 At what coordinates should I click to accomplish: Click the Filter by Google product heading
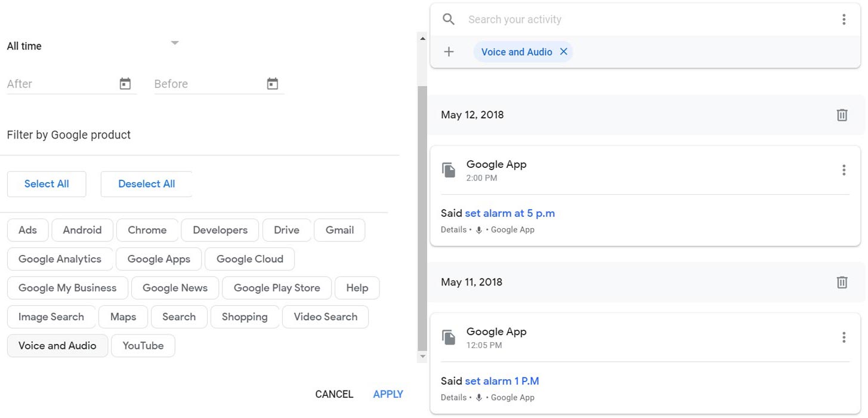point(69,135)
